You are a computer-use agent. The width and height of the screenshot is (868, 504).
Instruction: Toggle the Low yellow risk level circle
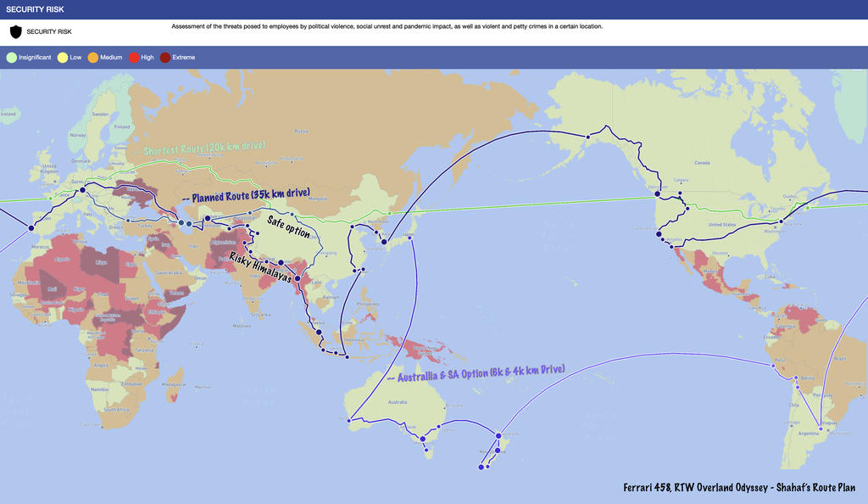[63, 58]
